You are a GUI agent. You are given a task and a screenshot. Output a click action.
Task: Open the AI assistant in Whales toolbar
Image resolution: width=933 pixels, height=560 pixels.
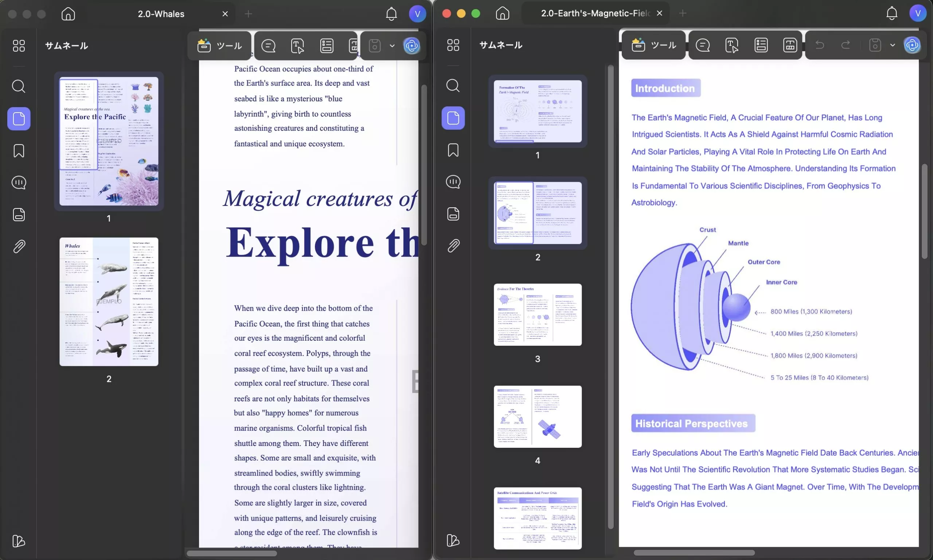tap(411, 46)
